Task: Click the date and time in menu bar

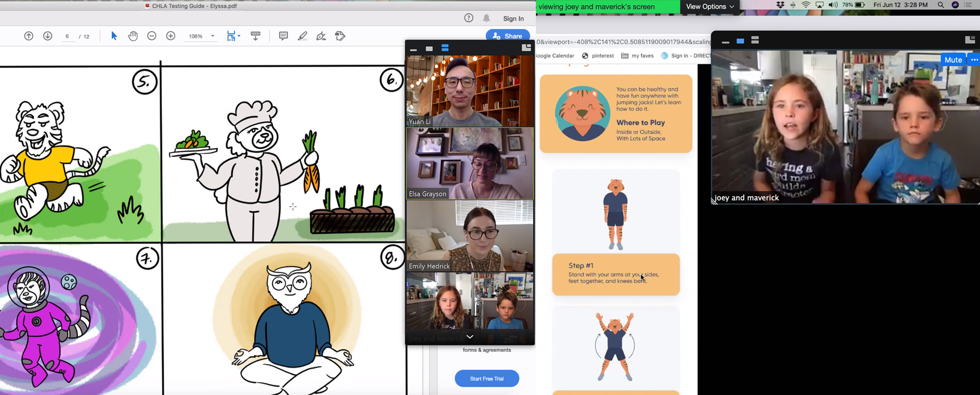Action: coord(900,5)
